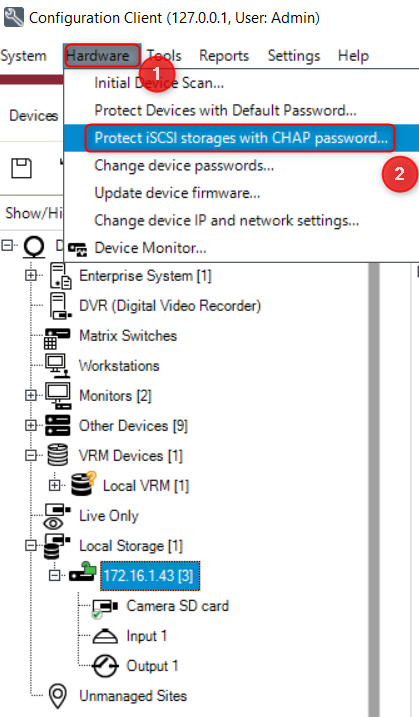Choose Protect iSCSI storages with CHAP password
This screenshot has height=717, width=419.
(241, 138)
